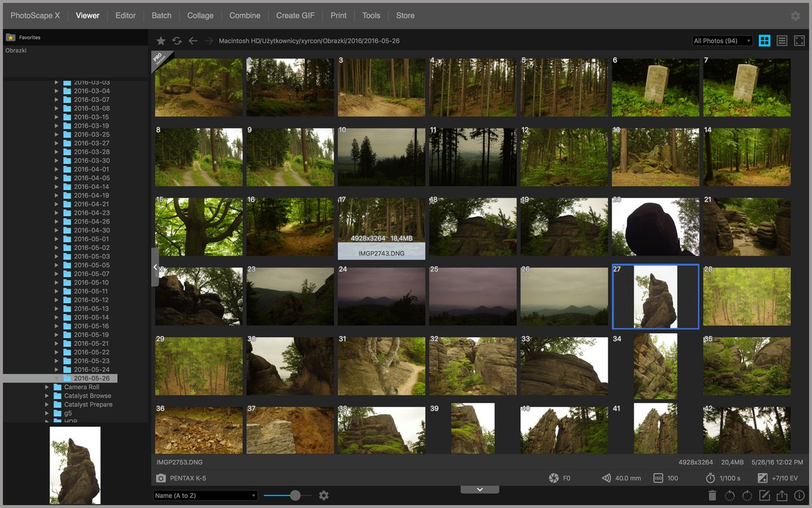812x508 pixels.
Task: Click the favorites star icon in path bar
Action: tap(161, 41)
